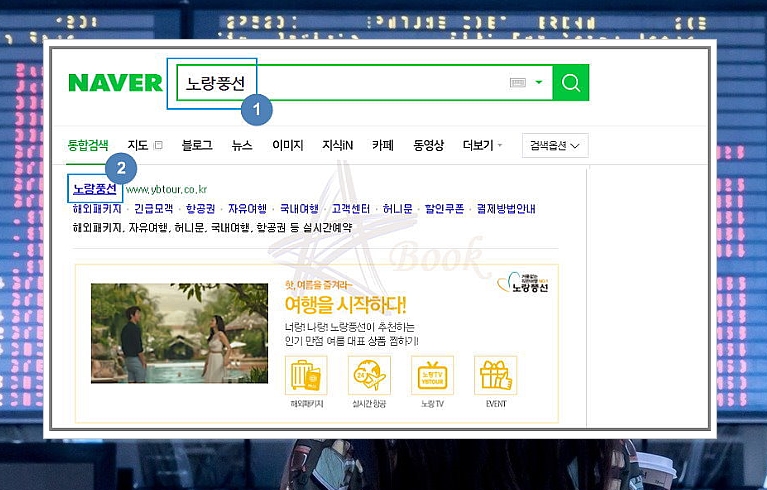Viewport: 767px width, 490px height.
Task: Click the gift box EVENT icon
Action: (496, 376)
